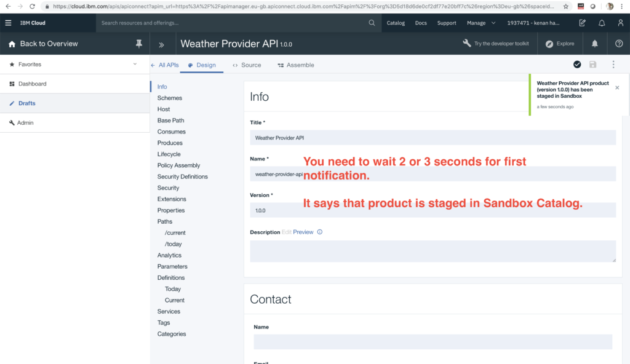Click the validation checkmark icon

click(x=577, y=65)
